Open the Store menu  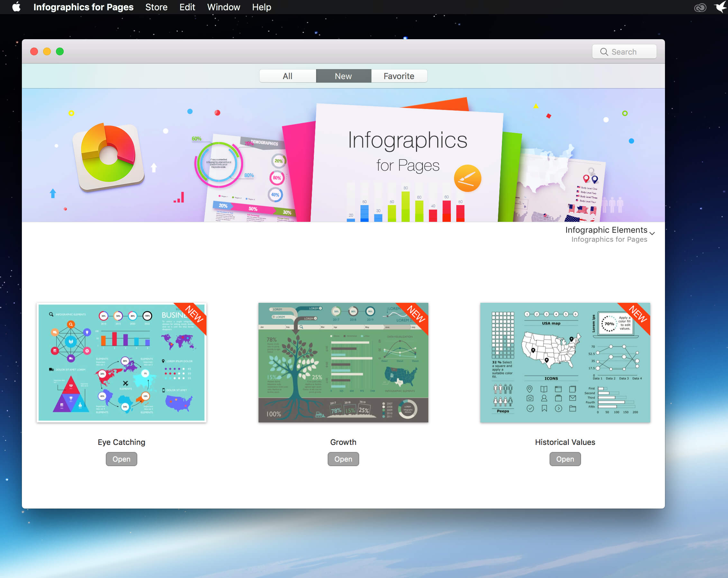[x=156, y=7]
